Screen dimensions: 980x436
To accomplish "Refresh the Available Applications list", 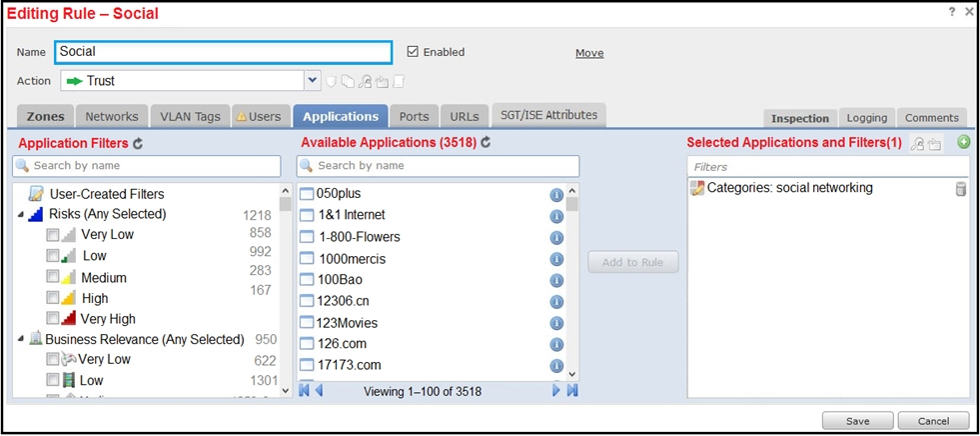I will coord(486,143).
